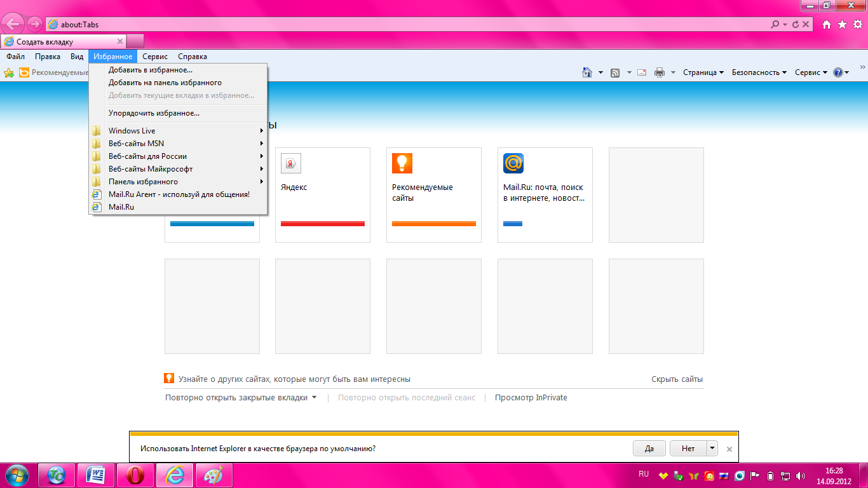Open dropdown arrow next to Нет button
Screen dimensions: 868x488
tap(712, 448)
